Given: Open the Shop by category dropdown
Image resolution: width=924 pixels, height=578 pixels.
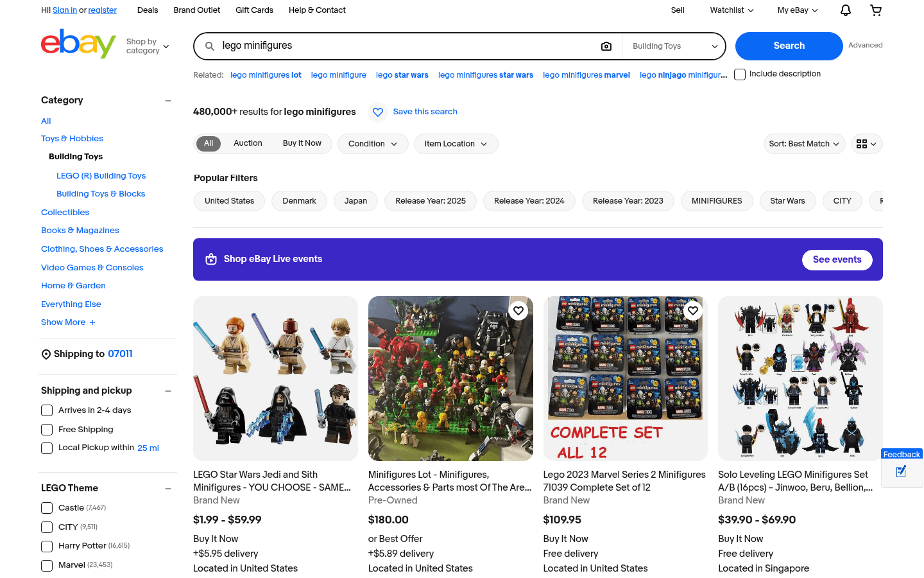Looking at the screenshot, I should tap(148, 46).
